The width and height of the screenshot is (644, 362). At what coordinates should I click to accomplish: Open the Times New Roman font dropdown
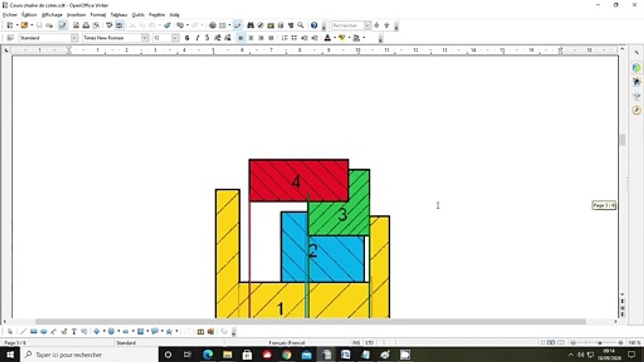[145, 38]
